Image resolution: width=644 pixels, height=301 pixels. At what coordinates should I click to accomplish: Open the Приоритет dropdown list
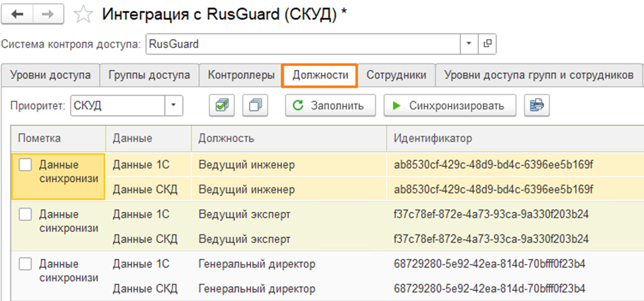[173, 106]
